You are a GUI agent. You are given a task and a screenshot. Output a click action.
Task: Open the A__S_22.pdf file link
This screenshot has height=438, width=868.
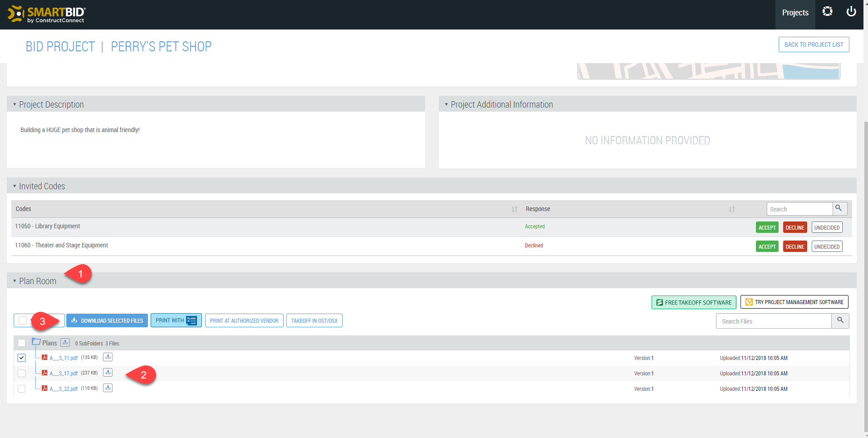pyautogui.click(x=64, y=389)
